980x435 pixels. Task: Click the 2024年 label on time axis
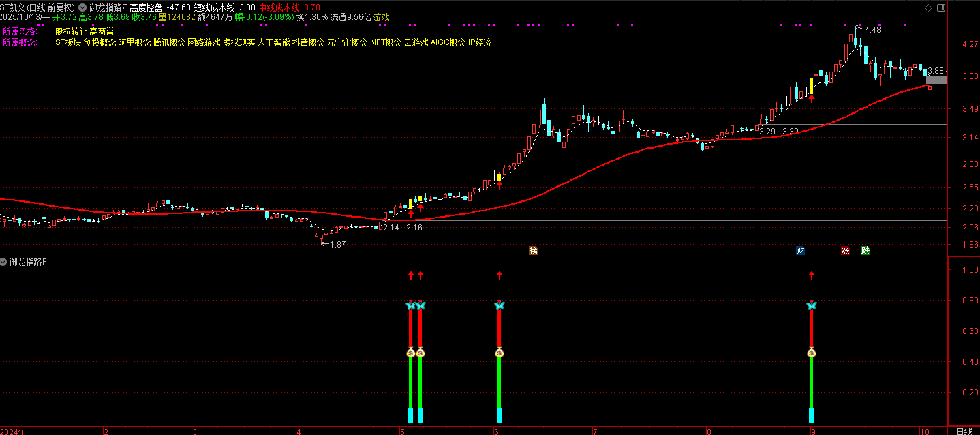pos(13,431)
